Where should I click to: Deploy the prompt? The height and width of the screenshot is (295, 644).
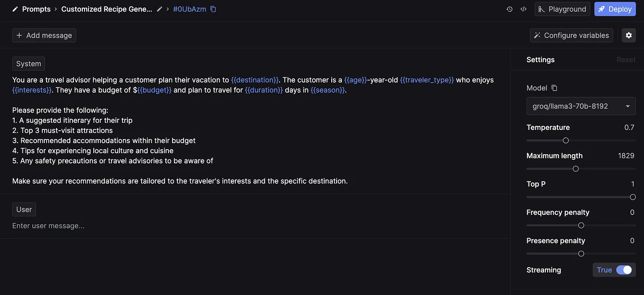coord(615,9)
